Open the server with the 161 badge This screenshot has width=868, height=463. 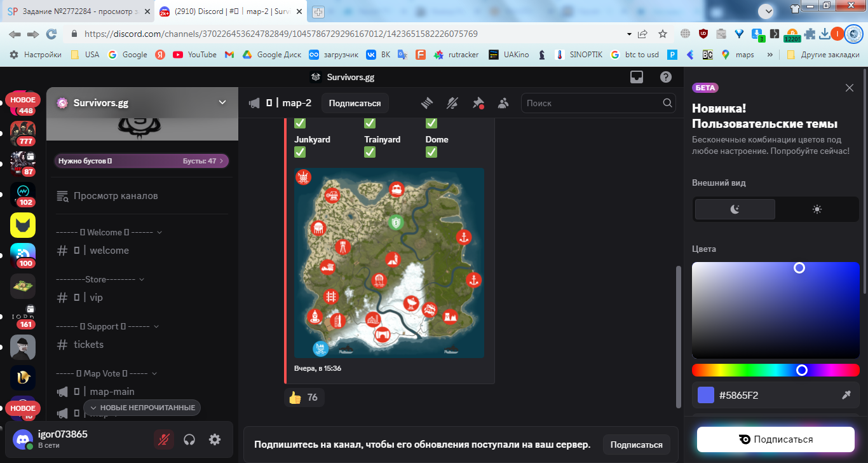[23, 317]
